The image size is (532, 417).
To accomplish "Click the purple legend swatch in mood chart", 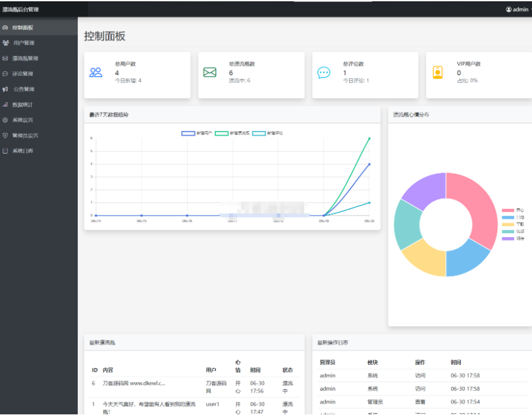I will [508, 238].
